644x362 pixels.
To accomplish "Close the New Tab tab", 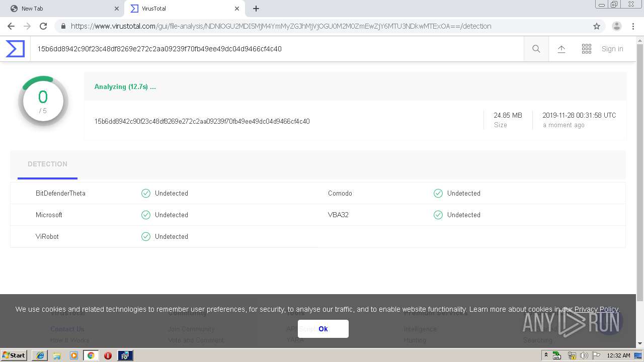I will click(x=117, y=9).
